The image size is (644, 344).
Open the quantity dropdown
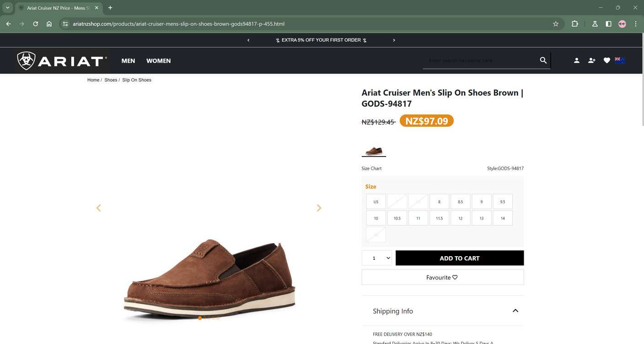click(377, 258)
